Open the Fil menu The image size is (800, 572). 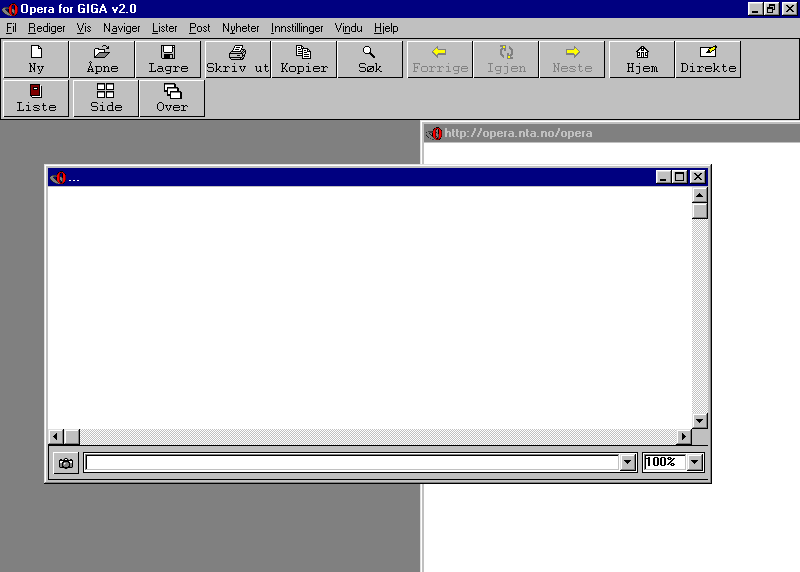pos(11,28)
